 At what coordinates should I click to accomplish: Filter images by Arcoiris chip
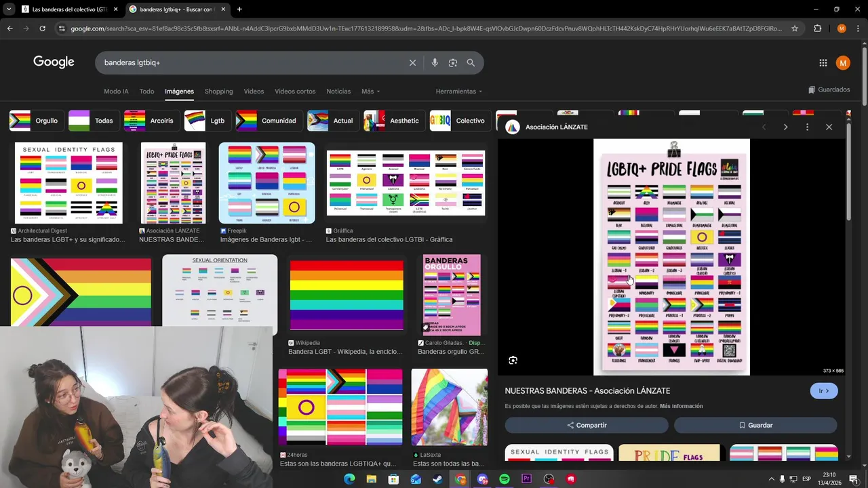(151, 121)
